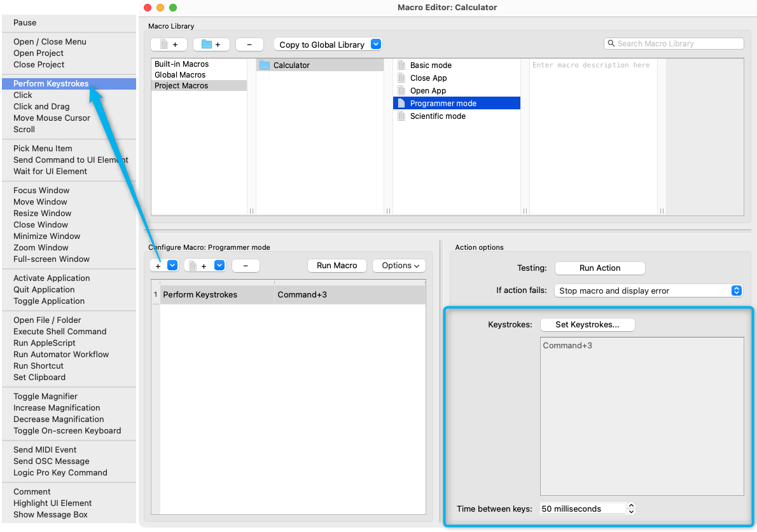Expand the Options dropdown menu
The width and height of the screenshot is (757, 532).
[x=399, y=266]
